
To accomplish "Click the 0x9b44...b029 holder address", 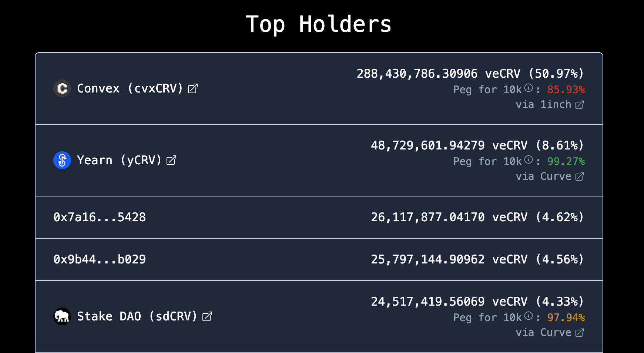I will (x=100, y=259).
